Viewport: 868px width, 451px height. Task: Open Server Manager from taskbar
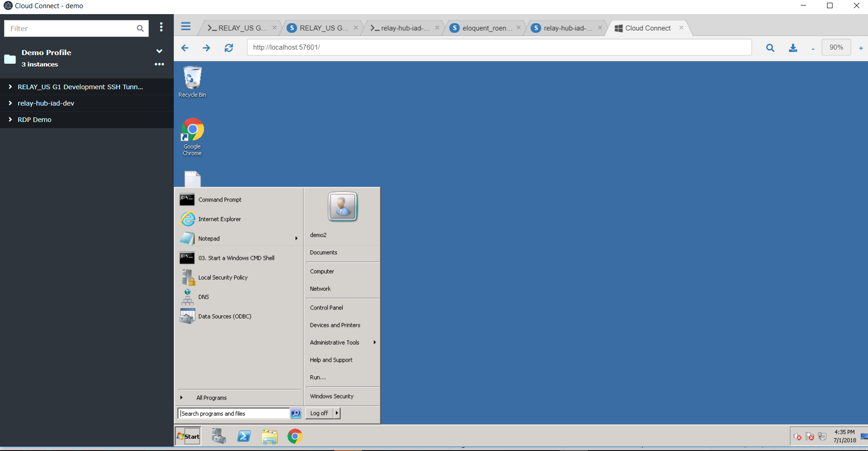219,436
